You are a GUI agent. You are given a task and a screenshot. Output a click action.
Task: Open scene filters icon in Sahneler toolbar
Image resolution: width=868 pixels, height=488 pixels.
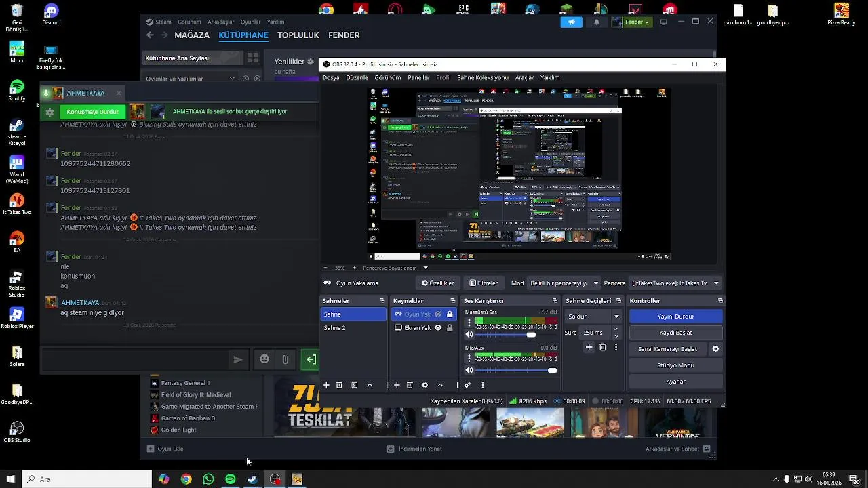coord(354,385)
